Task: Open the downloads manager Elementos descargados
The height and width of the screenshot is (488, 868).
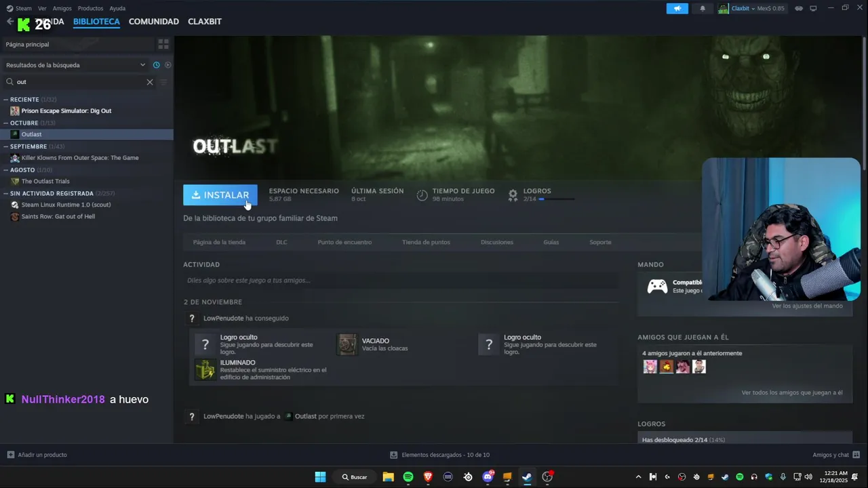Action: (x=439, y=455)
